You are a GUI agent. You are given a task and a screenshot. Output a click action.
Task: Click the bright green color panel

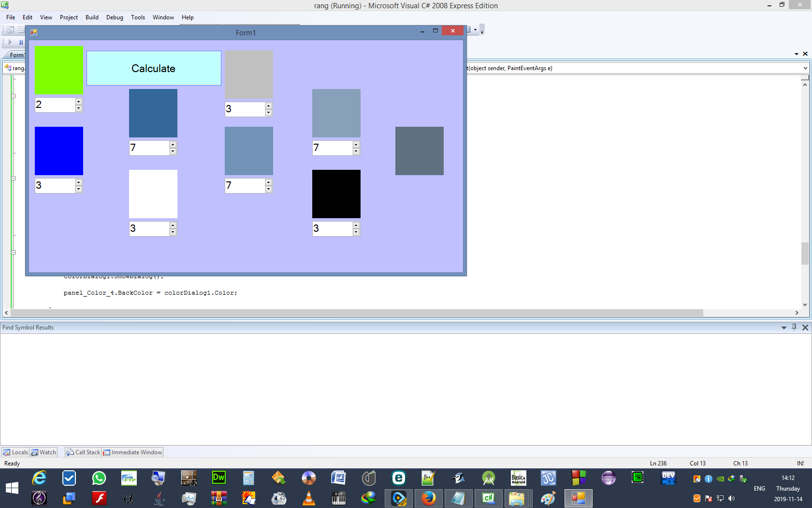pyautogui.click(x=59, y=70)
